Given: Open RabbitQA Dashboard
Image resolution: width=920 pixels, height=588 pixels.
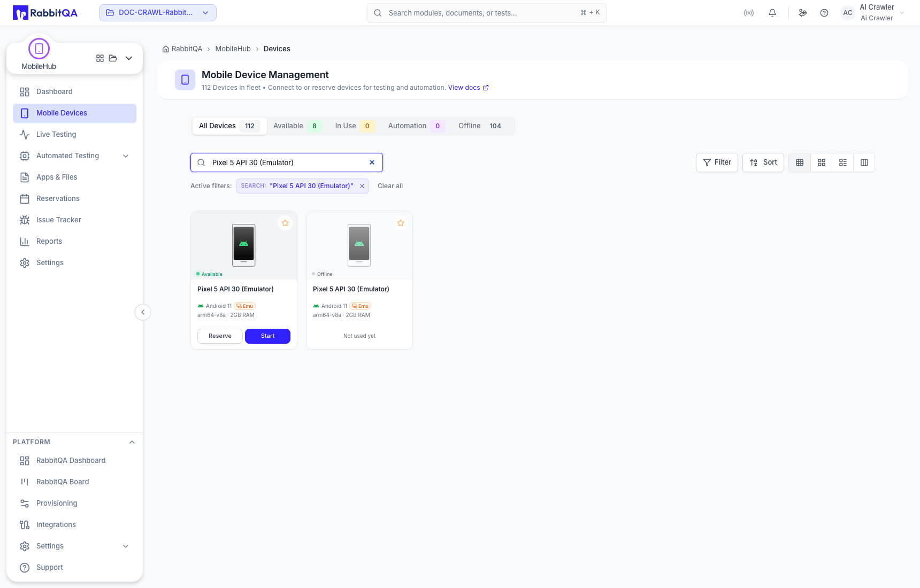Looking at the screenshot, I should (x=74, y=460).
